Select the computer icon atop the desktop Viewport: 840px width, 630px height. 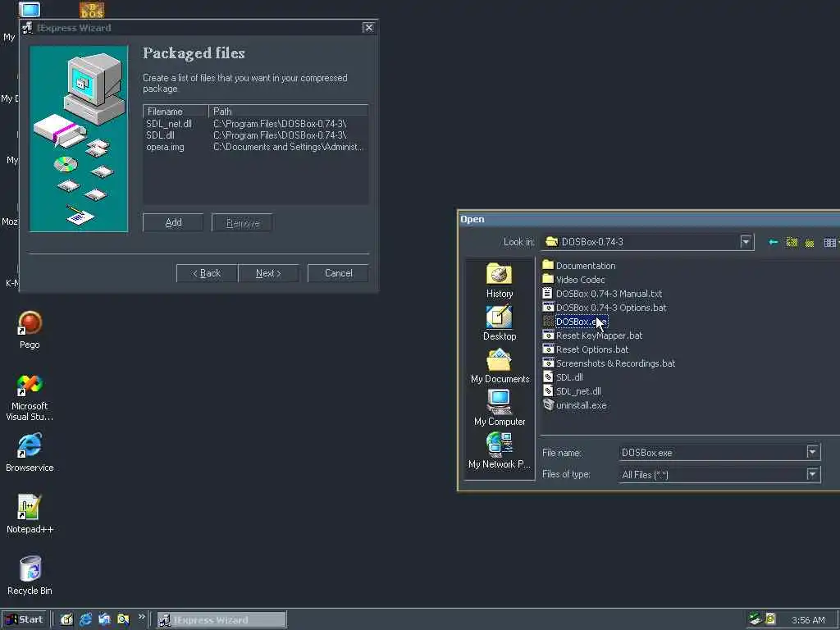30,9
